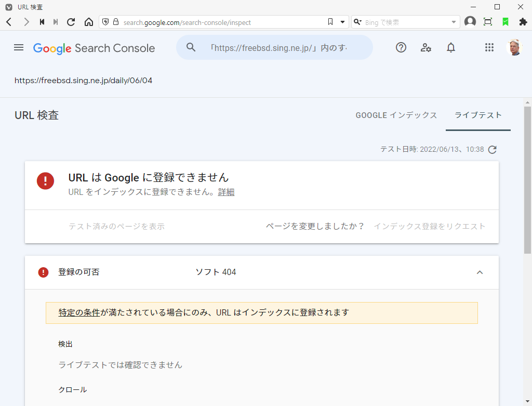Click the クロール label
Viewport: 532px width, 406px height.
[x=73, y=390]
